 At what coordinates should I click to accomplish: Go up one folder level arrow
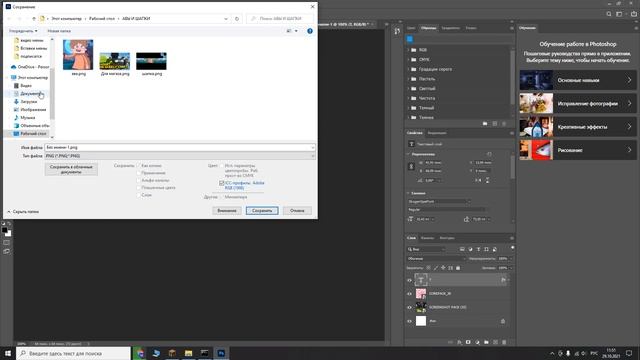point(34,19)
